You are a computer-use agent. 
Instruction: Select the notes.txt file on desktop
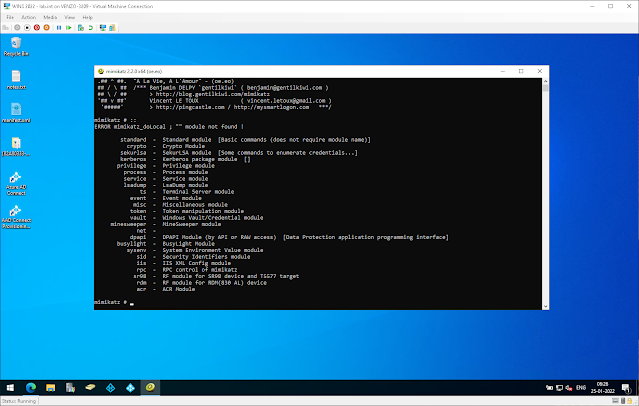pos(16,80)
